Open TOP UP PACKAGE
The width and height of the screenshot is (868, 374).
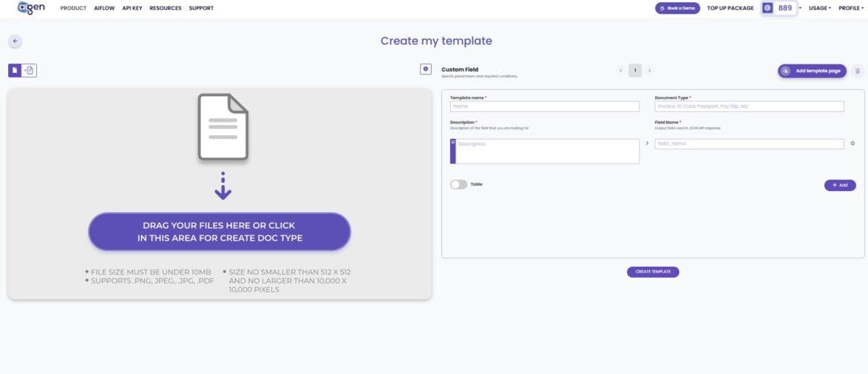(731, 8)
